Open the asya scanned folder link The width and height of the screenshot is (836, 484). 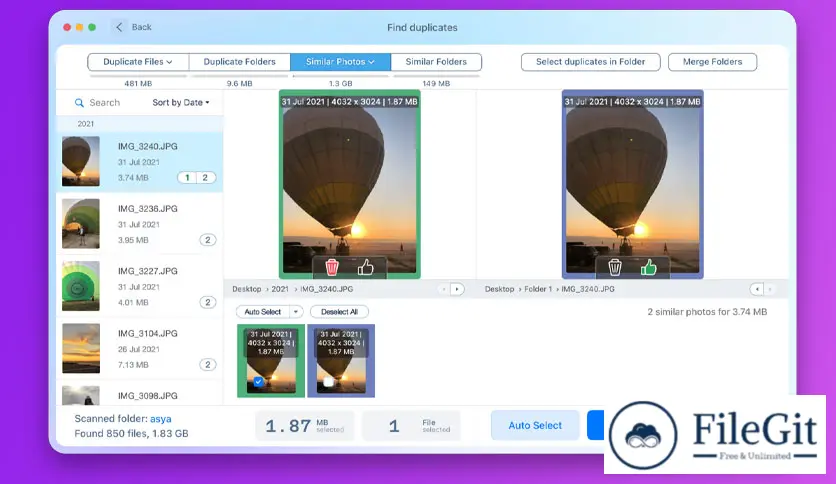pos(160,419)
